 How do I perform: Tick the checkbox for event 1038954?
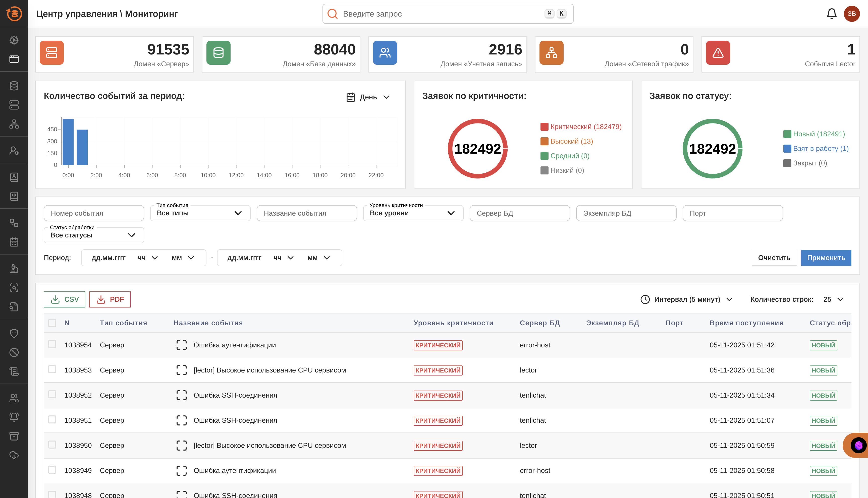pyautogui.click(x=52, y=344)
